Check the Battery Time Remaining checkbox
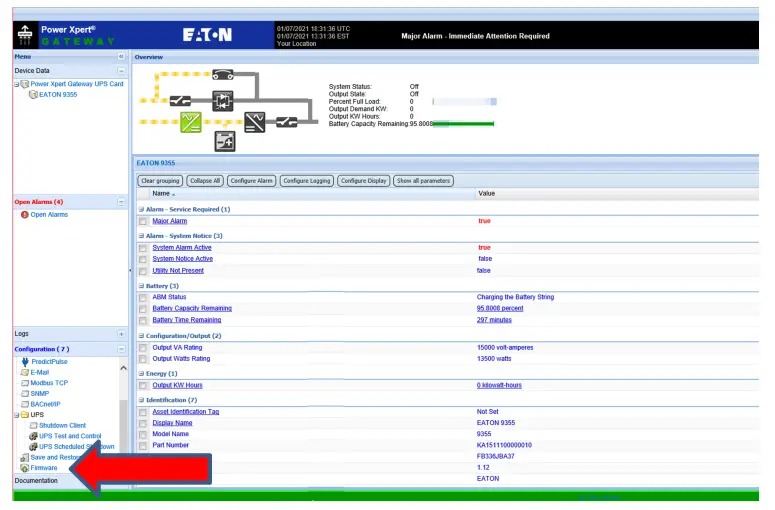 (x=143, y=321)
